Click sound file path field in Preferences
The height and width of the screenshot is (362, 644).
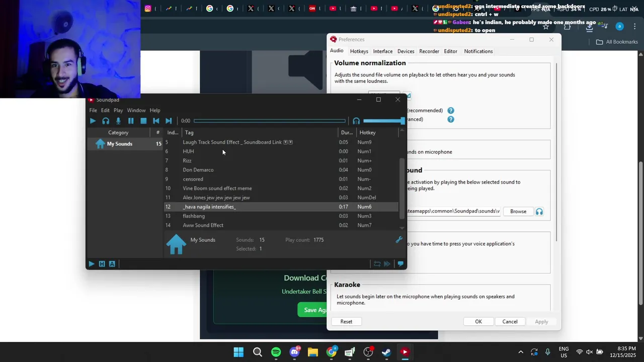(454, 211)
